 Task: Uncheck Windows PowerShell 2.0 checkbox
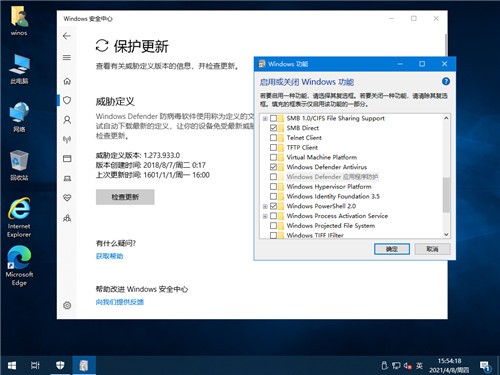tap(273, 206)
